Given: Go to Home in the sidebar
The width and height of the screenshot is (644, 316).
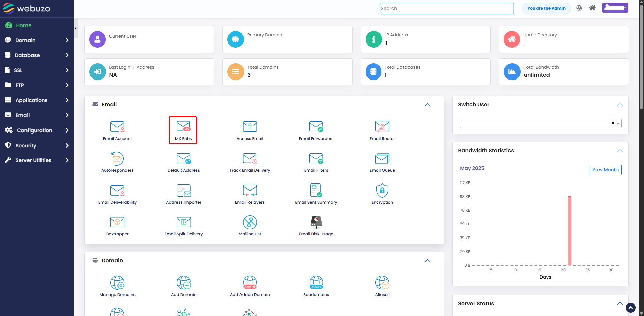Looking at the screenshot, I should coord(23,25).
